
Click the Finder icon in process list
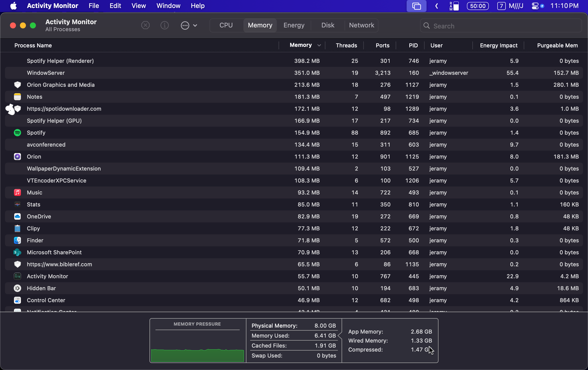click(x=17, y=240)
